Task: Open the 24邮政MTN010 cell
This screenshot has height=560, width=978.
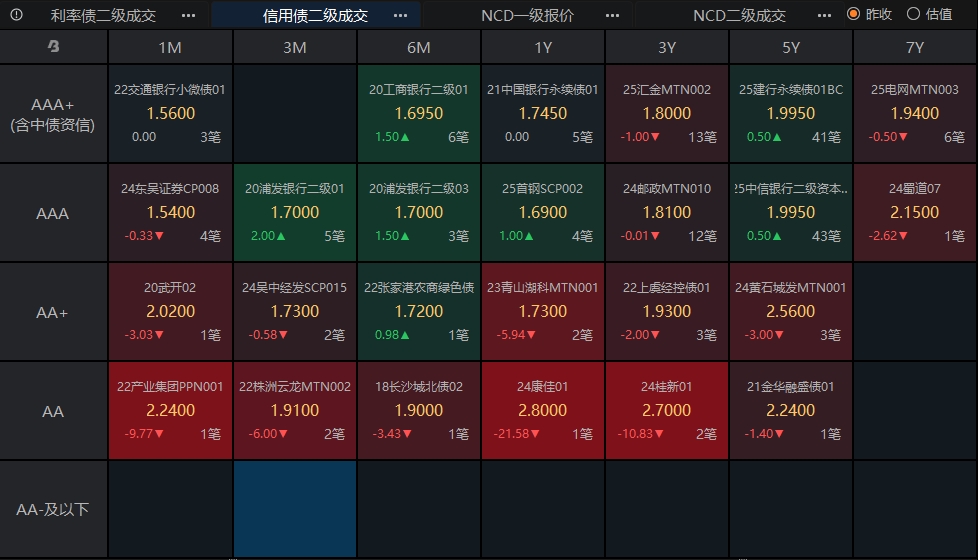Action: coord(667,213)
